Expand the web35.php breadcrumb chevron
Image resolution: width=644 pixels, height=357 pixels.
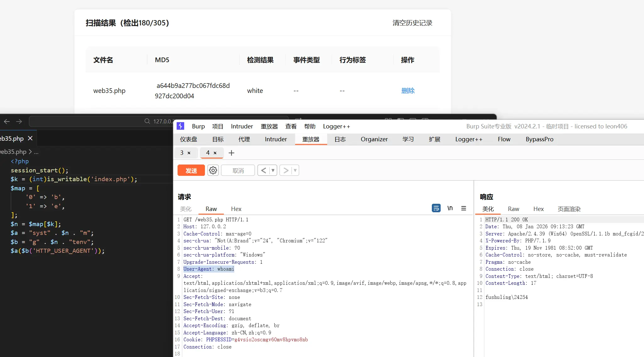(30, 152)
